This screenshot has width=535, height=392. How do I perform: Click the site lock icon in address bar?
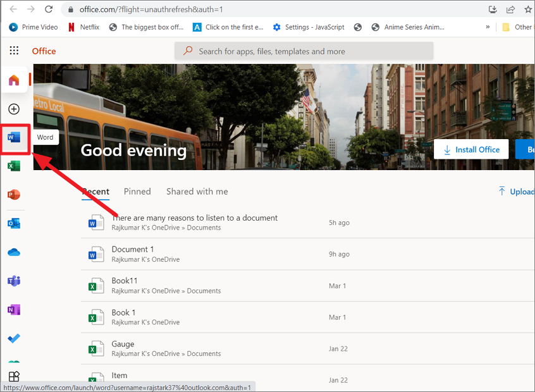(x=71, y=9)
